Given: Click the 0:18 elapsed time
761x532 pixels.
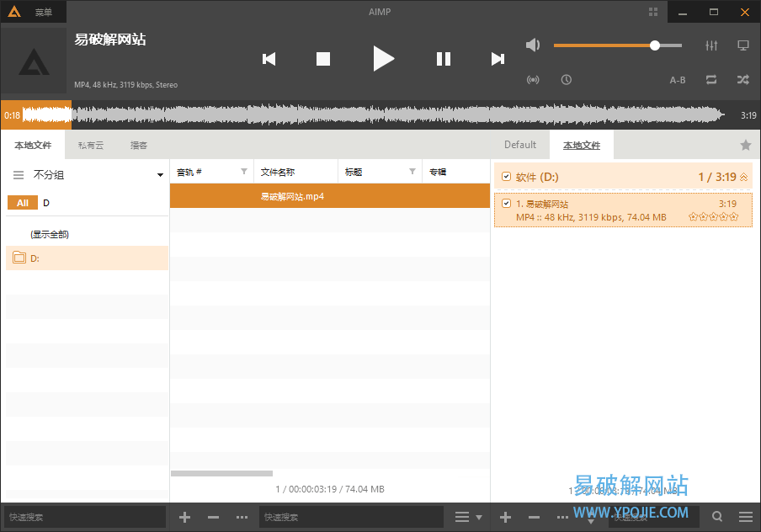Looking at the screenshot, I should (x=12, y=115).
